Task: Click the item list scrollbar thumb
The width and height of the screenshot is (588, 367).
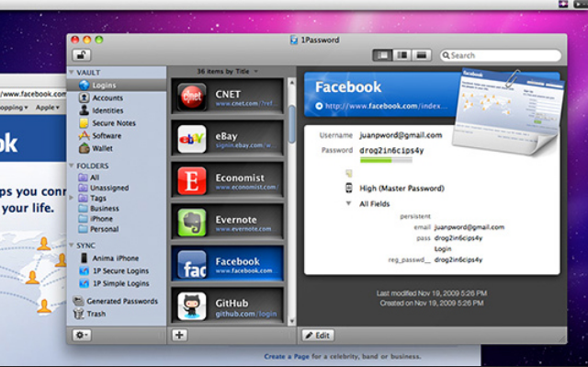Action: point(291,124)
